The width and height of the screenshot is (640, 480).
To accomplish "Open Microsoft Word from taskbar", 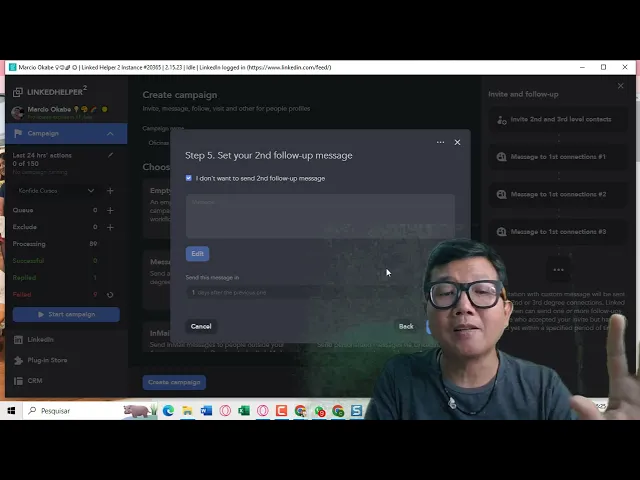I will [x=206, y=411].
